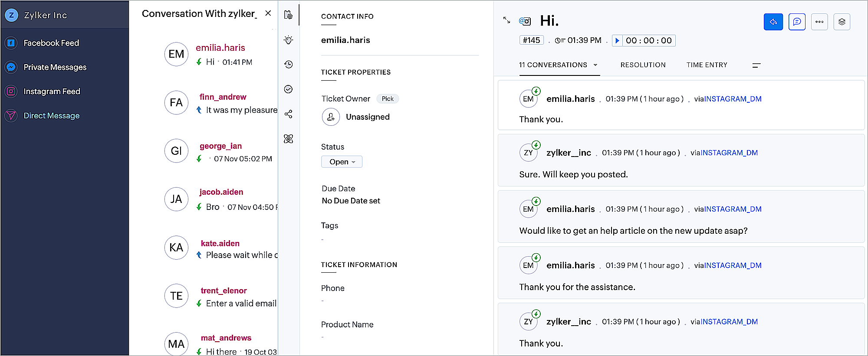The width and height of the screenshot is (868, 356).
Task: Expand the 11 Conversations dropdown arrow
Action: coord(595,65)
